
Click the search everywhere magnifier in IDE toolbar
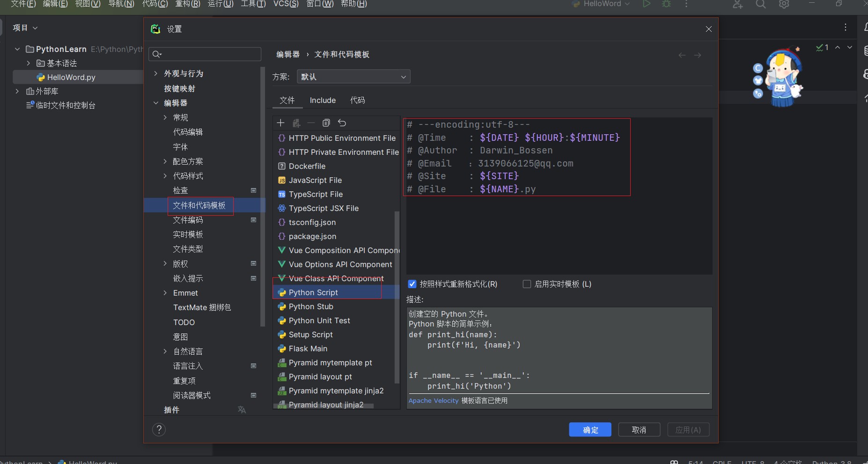point(761,4)
